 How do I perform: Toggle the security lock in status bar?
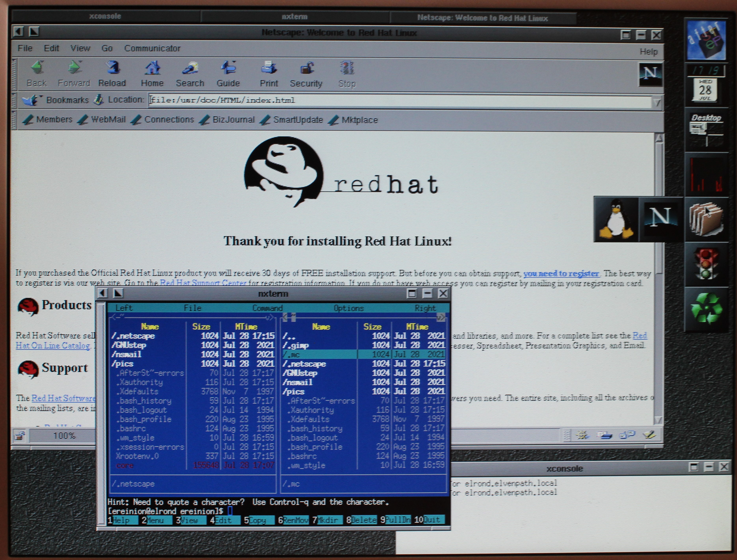pyautogui.click(x=20, y=436)
